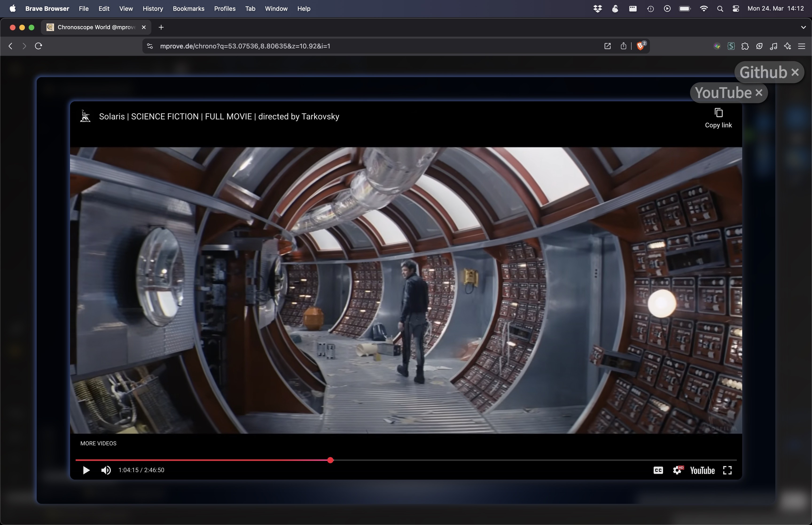Open Dropbox menu bar icon
The image size is (812, 525).
click(597, 8)
